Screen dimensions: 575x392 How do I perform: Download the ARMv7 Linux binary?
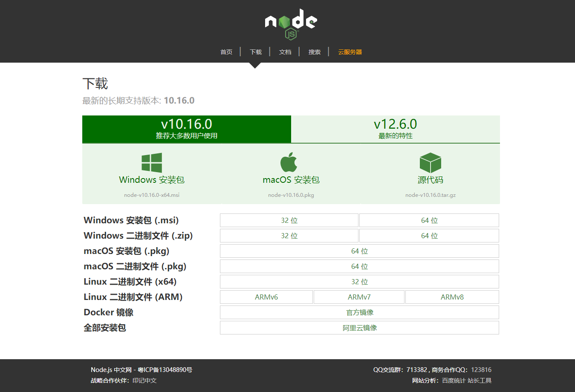tap(359, 297)
